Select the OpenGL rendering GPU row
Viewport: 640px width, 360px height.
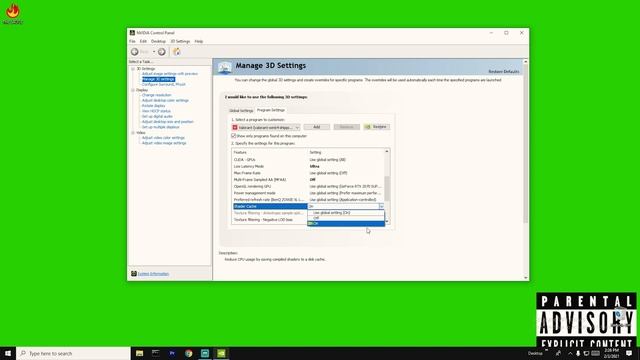(x=308, y=187)
